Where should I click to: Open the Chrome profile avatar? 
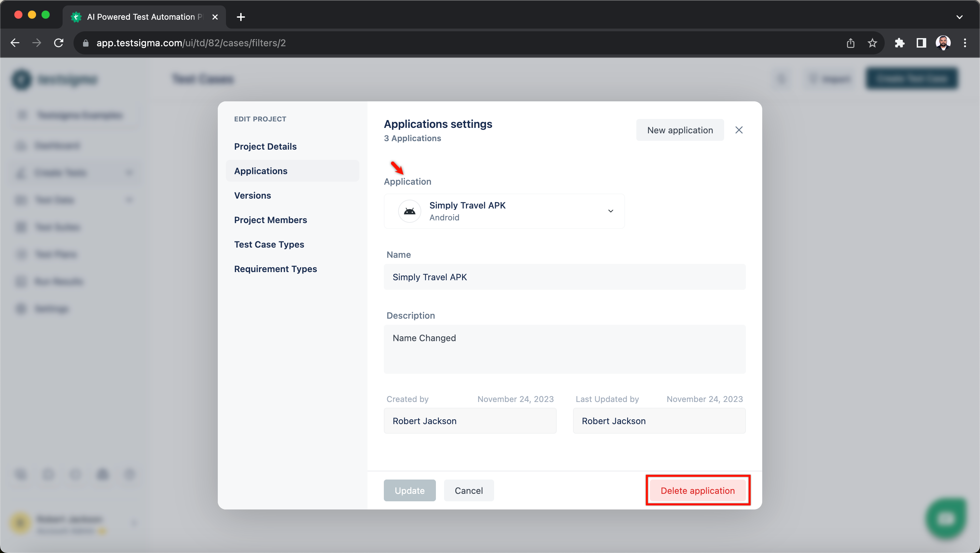(x=943, y=43)
